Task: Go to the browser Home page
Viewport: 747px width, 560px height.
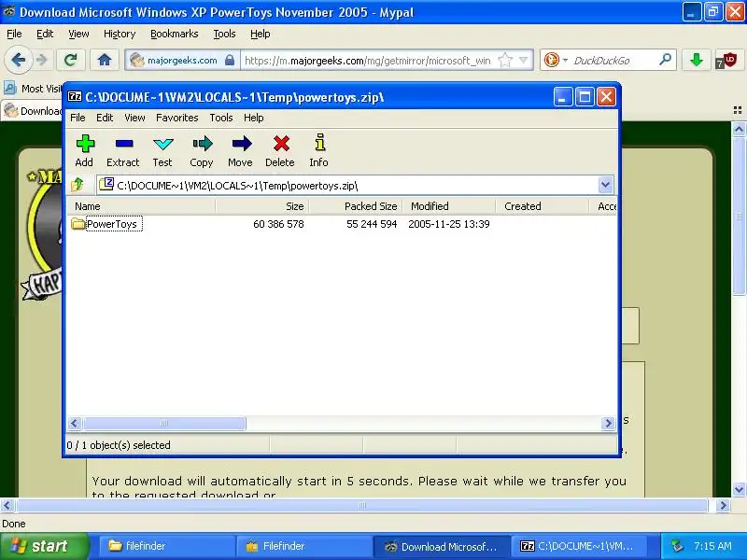Action: 105,60
